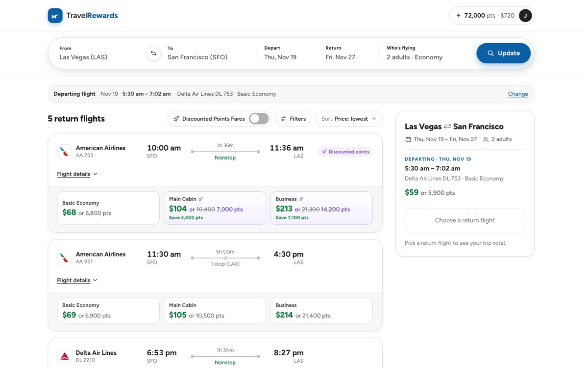Click the sliders icon in Filters button
This screenshot has height=368, width=588.
(283, 119)
